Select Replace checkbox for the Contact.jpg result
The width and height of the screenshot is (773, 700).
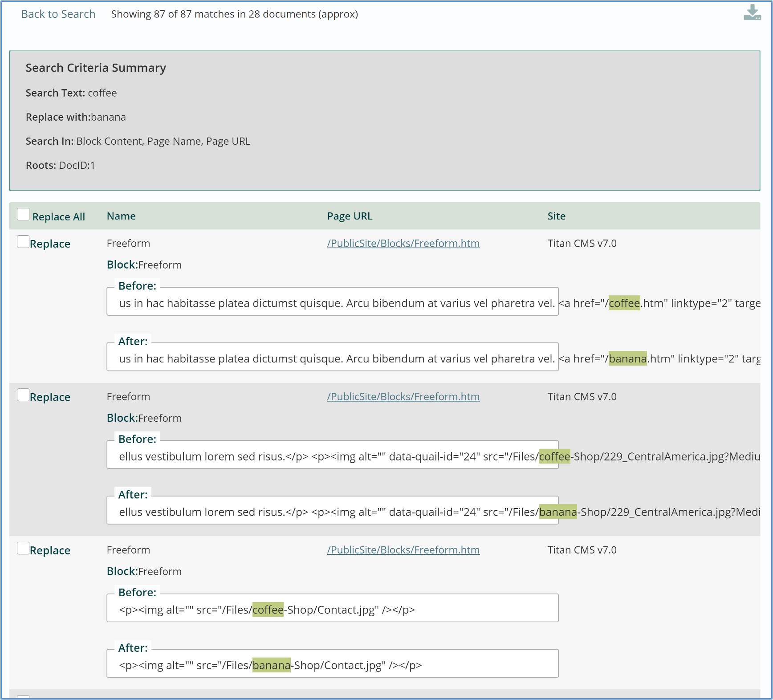point(23,548)
